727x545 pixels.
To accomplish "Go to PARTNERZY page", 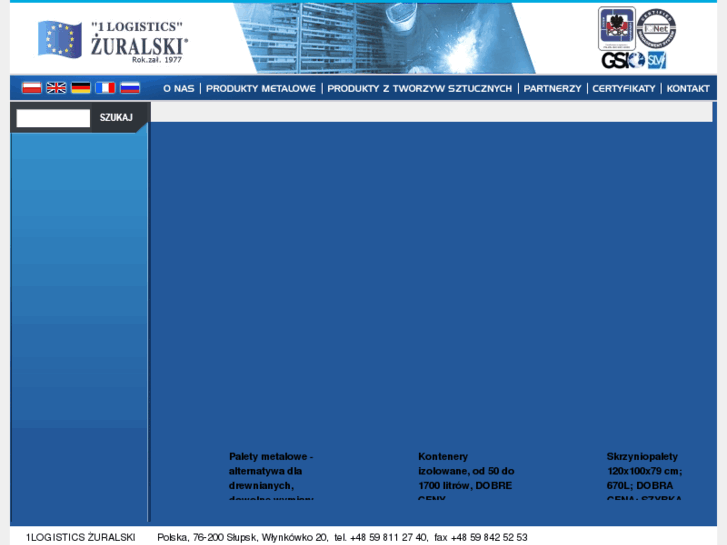I will click(x=552, y=89).
